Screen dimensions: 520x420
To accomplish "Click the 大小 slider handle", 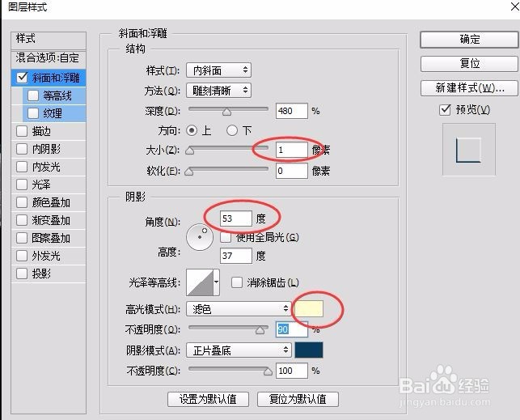I will point(190,151).
